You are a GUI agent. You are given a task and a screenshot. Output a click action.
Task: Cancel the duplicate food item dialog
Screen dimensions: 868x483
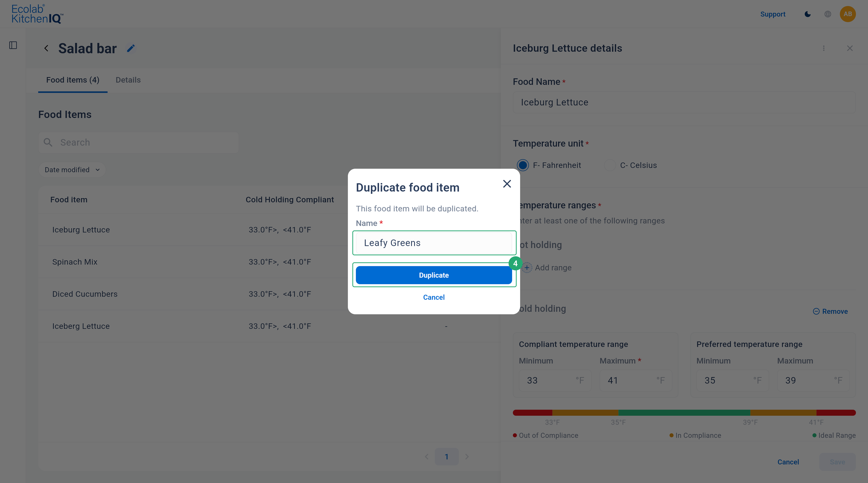coord(434,297)
